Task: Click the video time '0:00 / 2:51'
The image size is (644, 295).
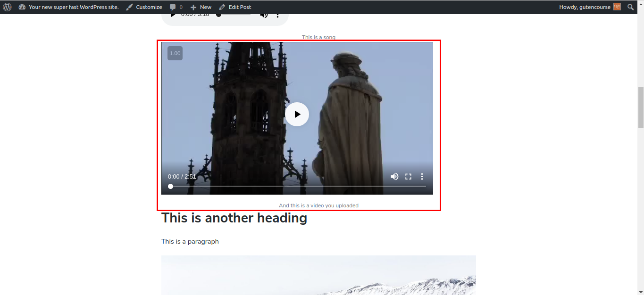Action: (182, 177)
